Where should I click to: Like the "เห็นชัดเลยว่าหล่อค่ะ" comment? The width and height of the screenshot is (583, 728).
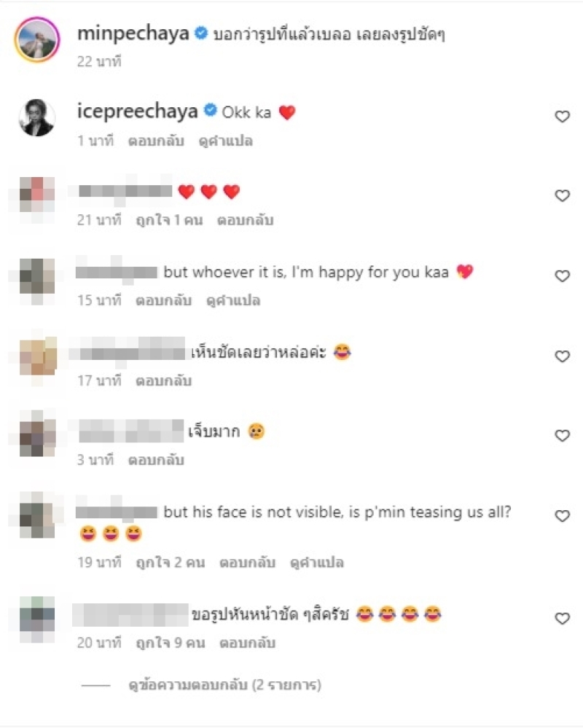[x=562, y=356]
